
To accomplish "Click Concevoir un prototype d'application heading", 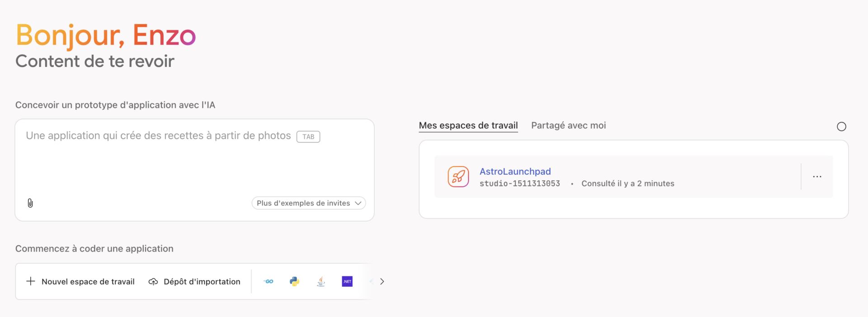I will [x=115, y=105].
